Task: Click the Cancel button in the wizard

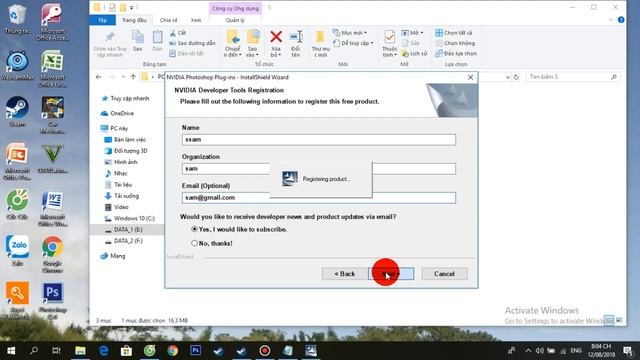Action: click(444, 274)
